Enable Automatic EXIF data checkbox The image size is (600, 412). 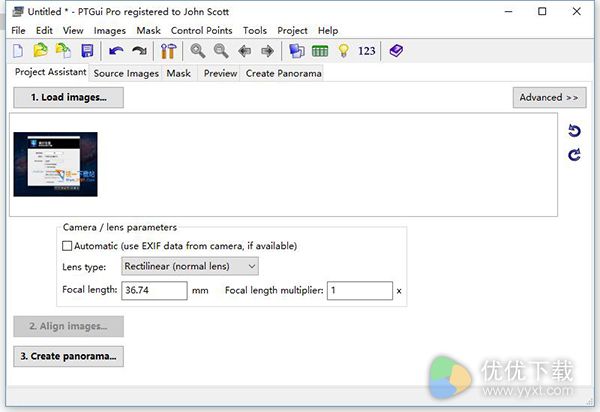click(67, 246)
